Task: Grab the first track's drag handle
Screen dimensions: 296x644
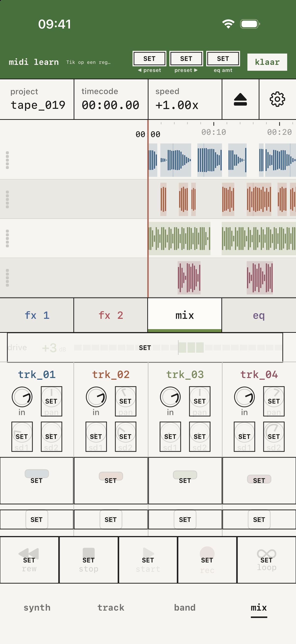Action: point(7,160)
